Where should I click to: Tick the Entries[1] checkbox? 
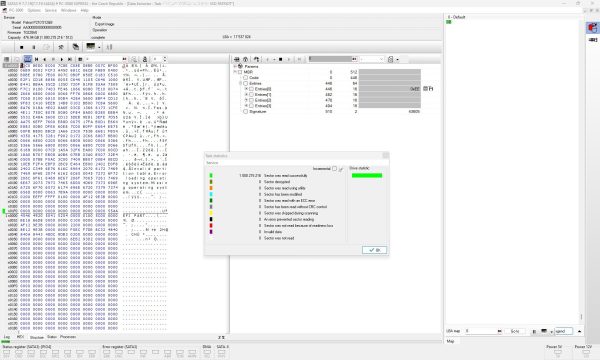(251, 94)
